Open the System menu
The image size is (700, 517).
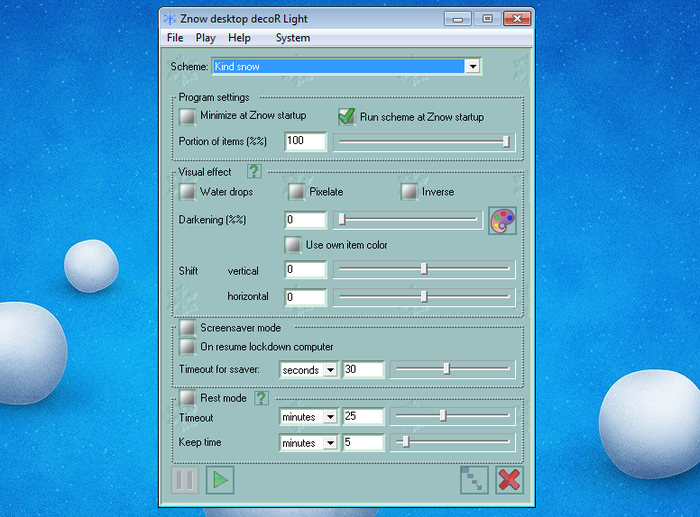293,38
